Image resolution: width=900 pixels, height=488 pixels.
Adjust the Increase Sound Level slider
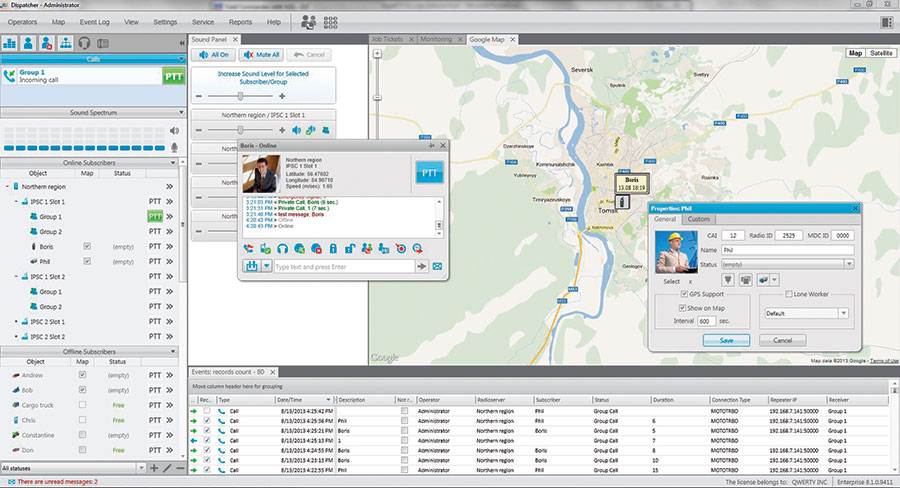[x=240, y=96]
